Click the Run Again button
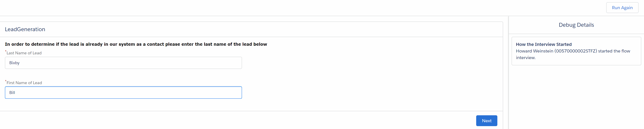This screenshot has height=129, width=644. pyautogui.click(x=622, y=8)
